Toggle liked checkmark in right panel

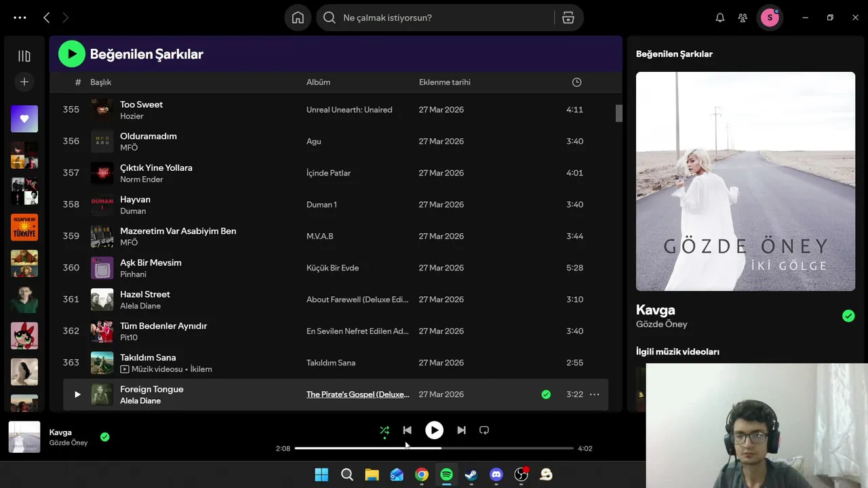848,316
